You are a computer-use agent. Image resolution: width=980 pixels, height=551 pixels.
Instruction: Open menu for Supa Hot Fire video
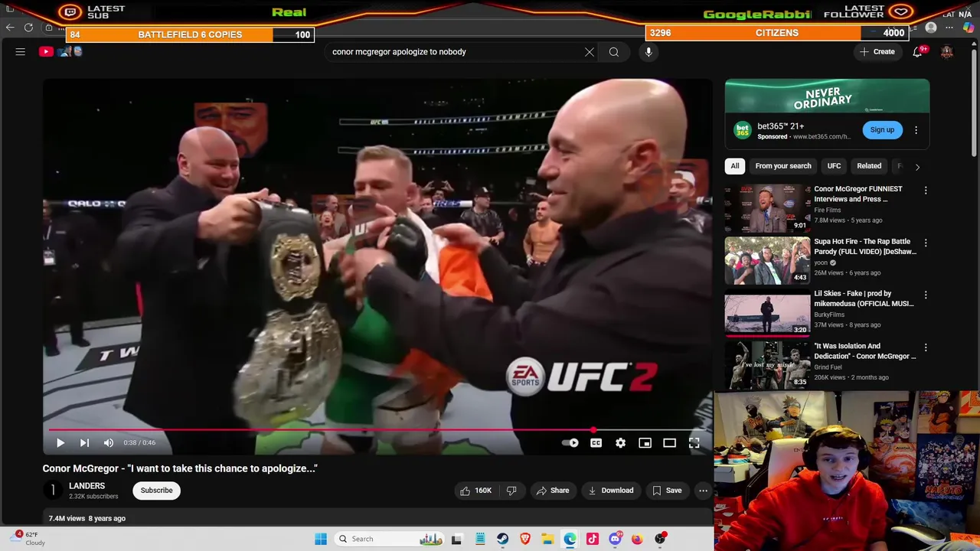point(926,243)
